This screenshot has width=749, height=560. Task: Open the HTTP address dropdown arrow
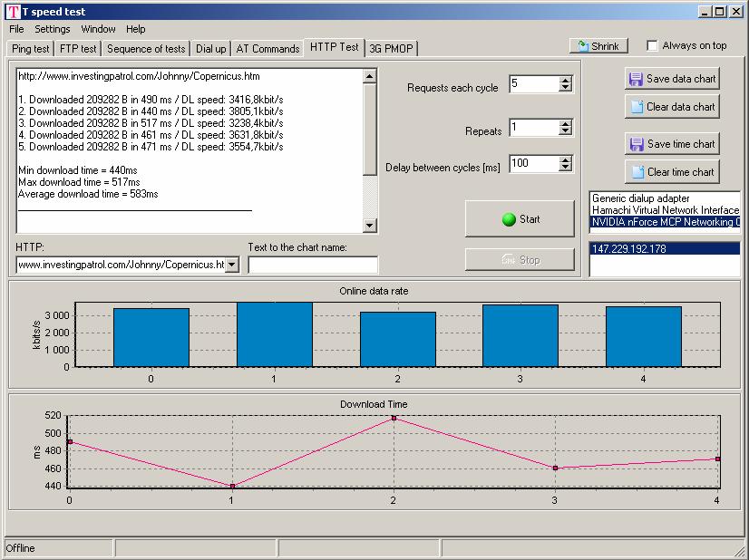(x=231, y=265)
